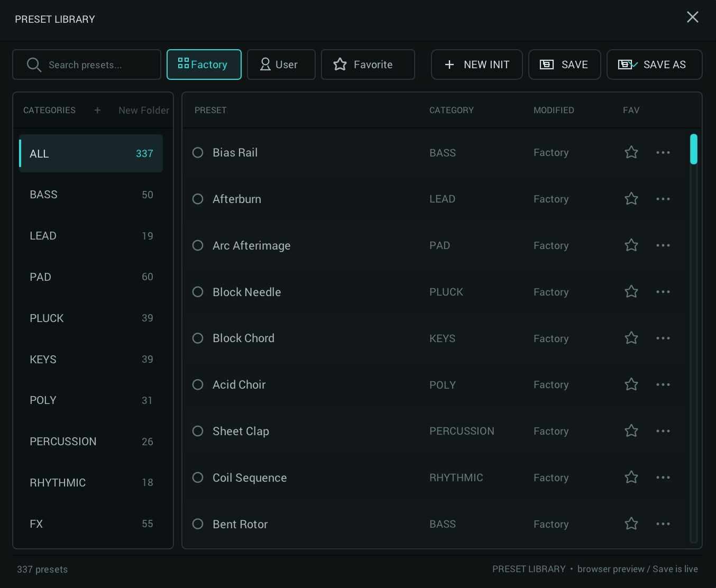Star the Coil Sequence preset
Image resolution: width=716 pixels, height=588 pixels.
631,477
